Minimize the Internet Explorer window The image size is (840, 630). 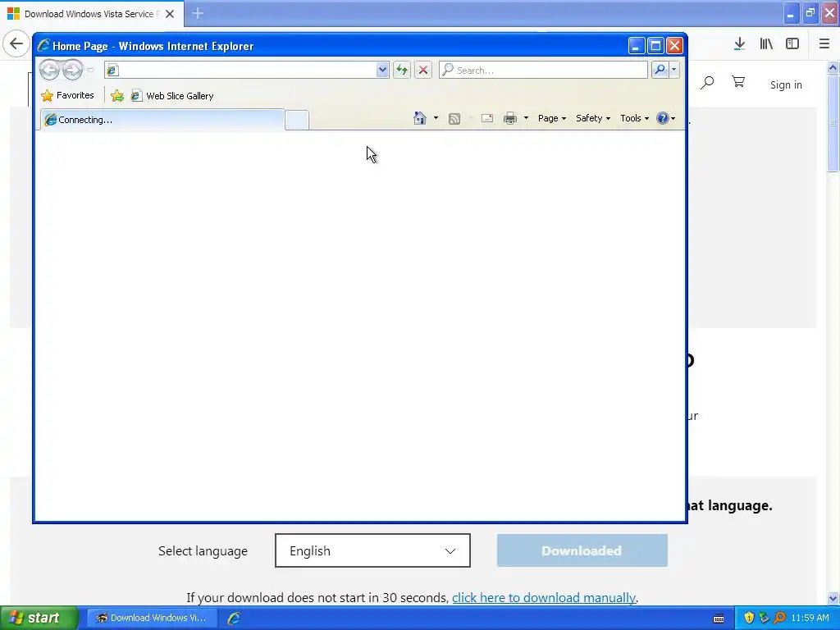(636, 46)
